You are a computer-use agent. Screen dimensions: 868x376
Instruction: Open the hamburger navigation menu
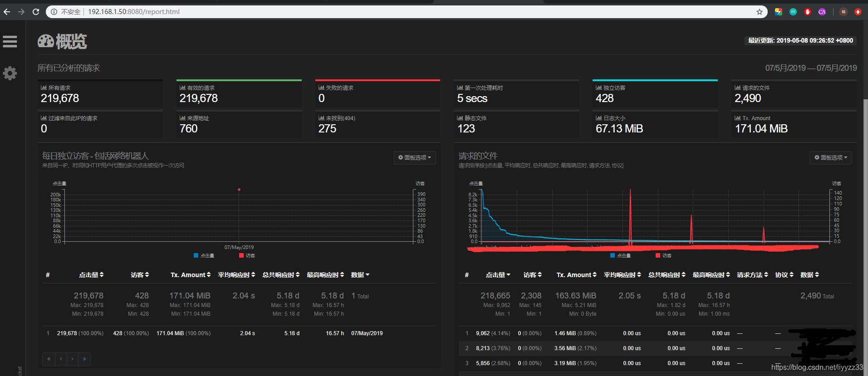[10, 42]
